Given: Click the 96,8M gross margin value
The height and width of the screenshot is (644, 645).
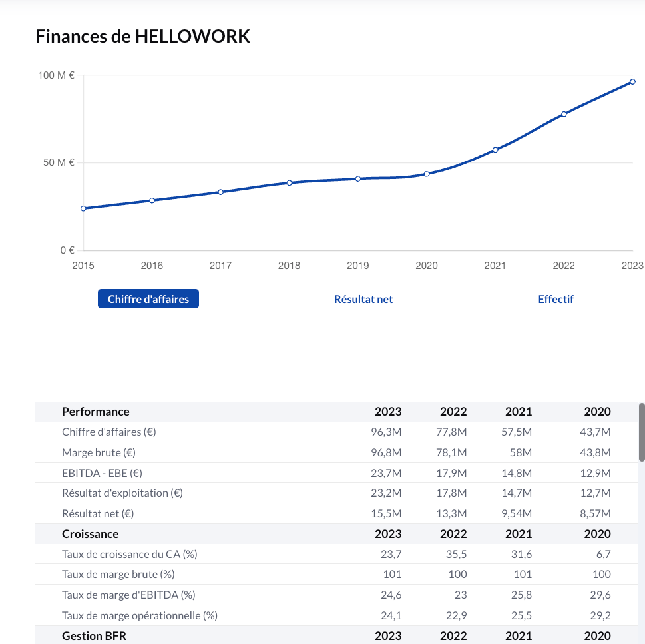Looking at the screenshot, I should tap(386, 452).
